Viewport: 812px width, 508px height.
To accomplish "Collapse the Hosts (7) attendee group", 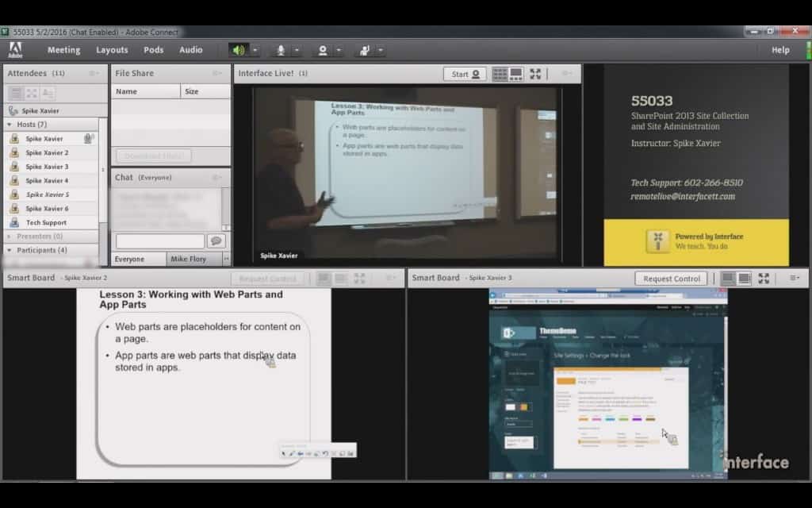I will [x=8, y=125].
